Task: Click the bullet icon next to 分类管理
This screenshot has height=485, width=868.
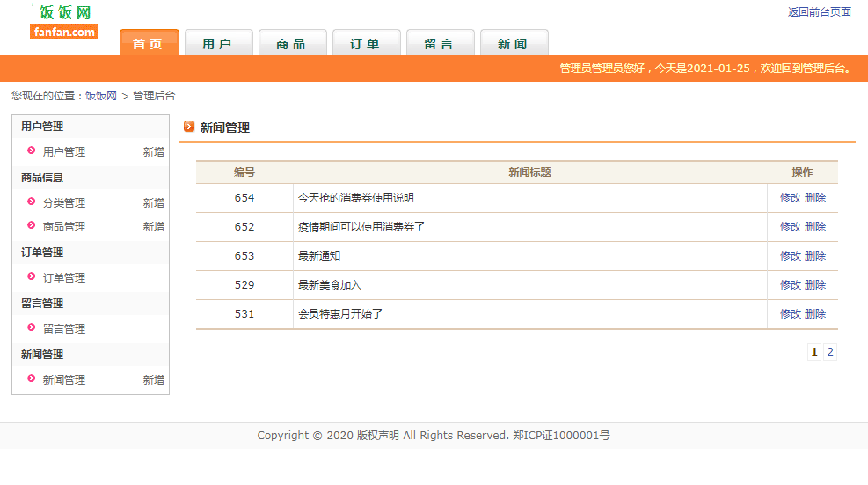Action: coord(32,202)
